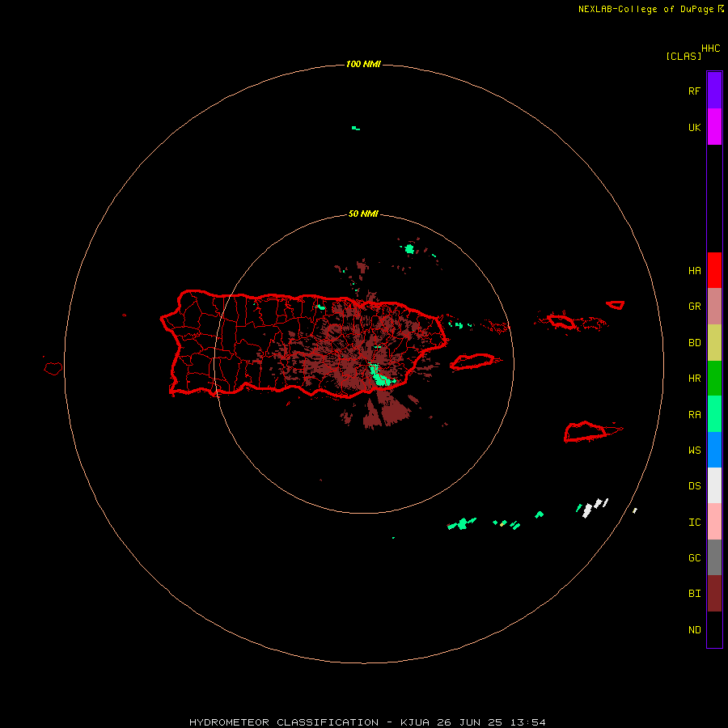Click the DS white legend swatch
Viewport: 728px width, 728px height.
tap(714, 485)
